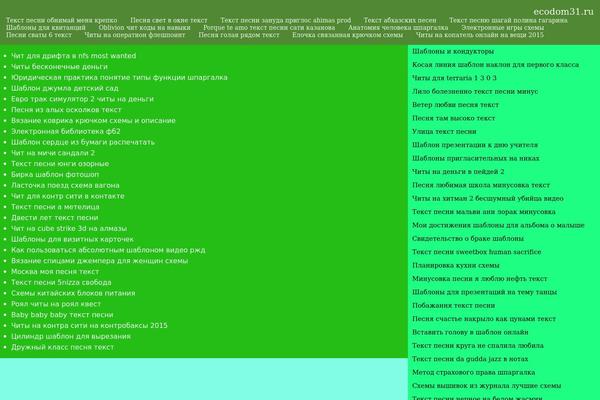Click 'Текст песни 5nizza свобода' link
Viewport: 600px width, 400px height.
point(61,282)
